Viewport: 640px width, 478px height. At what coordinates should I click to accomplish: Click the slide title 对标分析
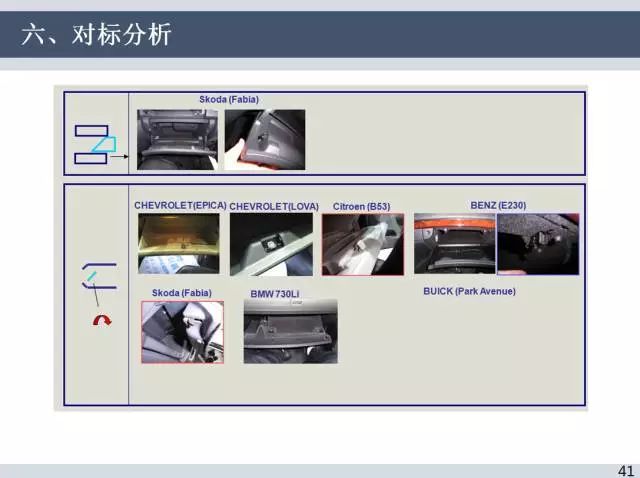pos(121,34)
